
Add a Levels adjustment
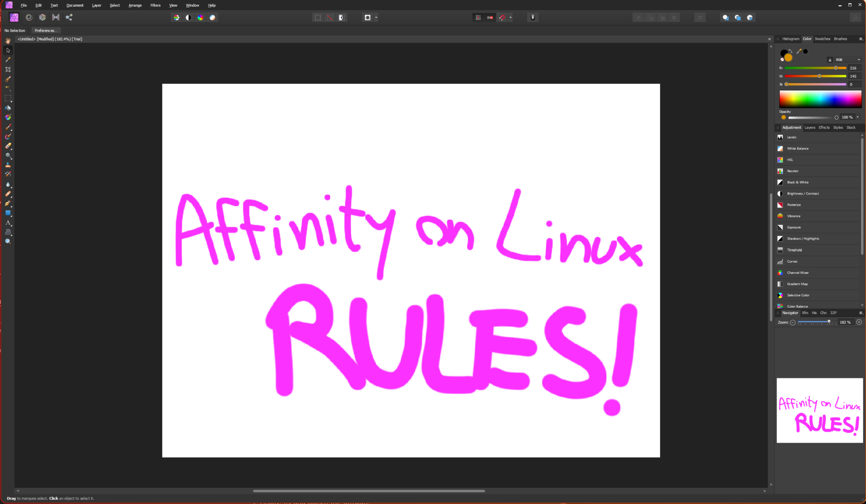point(818,137)
